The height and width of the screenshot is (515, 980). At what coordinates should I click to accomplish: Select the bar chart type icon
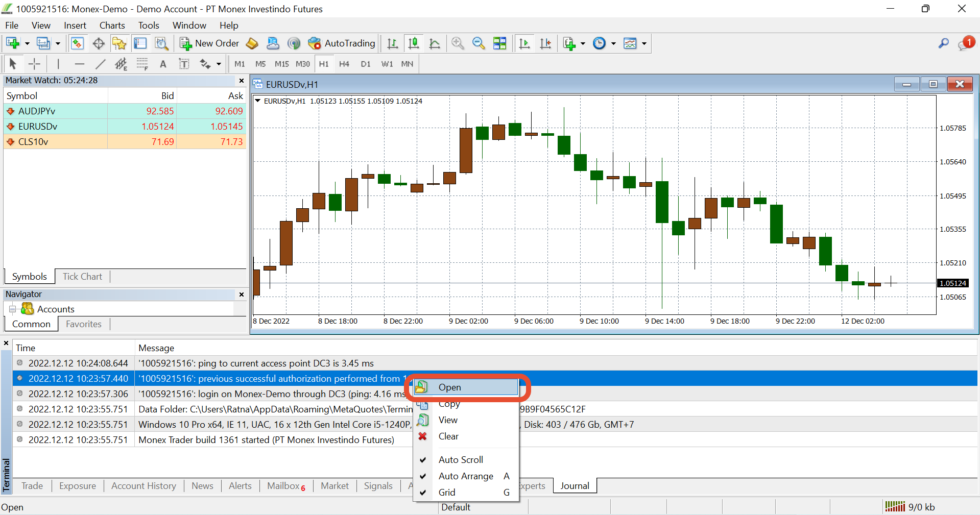point(393,43)
